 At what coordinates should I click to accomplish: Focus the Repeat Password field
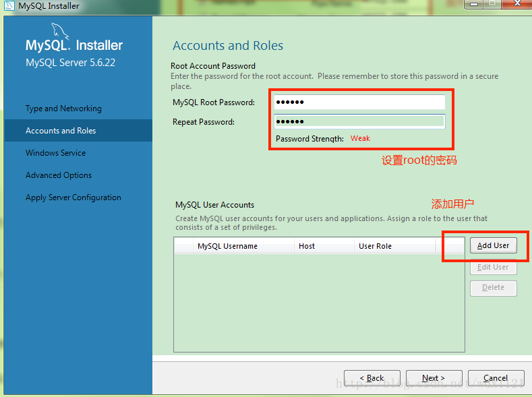pyautogui.click(x=359, y=121)
